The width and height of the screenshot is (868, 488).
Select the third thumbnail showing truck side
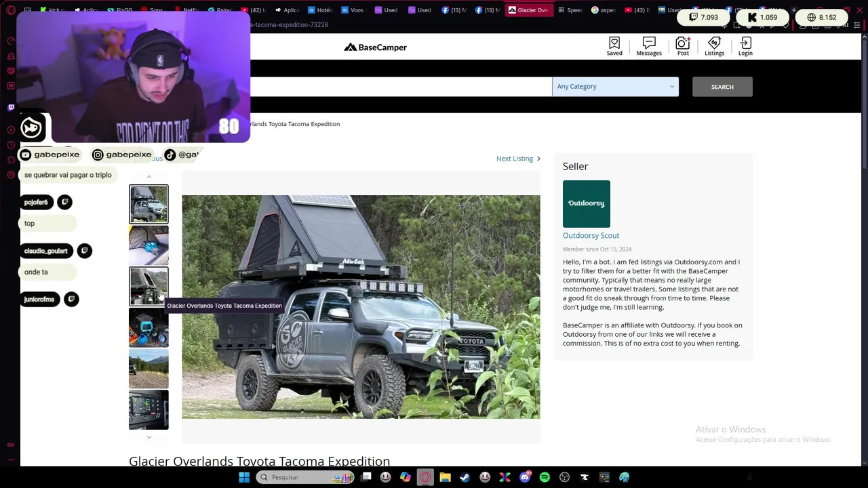click(149, 286)
